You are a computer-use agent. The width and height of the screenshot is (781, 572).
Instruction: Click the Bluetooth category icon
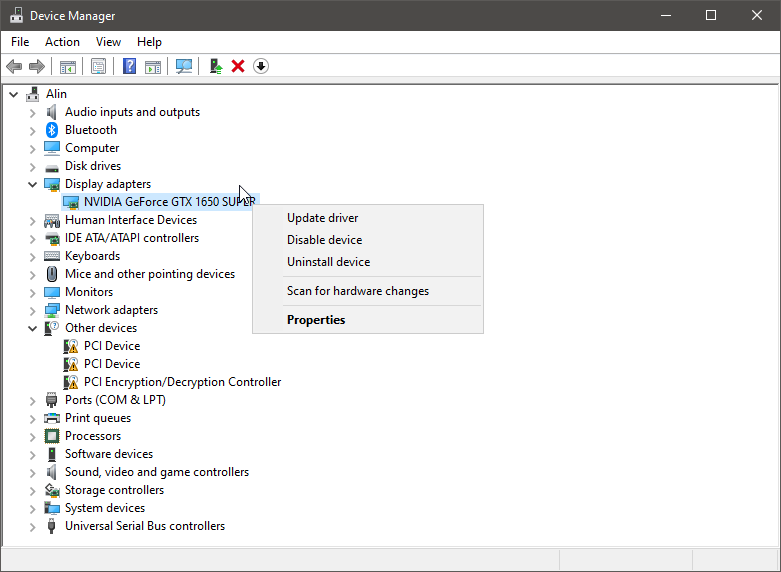click(x=52, y=130)
